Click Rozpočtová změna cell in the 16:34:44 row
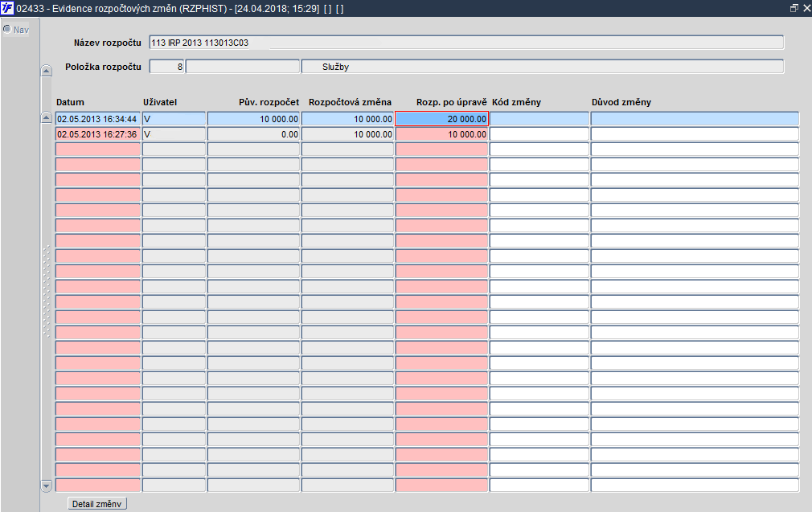Viewport: 812px width, 512px height. [348, 119]
